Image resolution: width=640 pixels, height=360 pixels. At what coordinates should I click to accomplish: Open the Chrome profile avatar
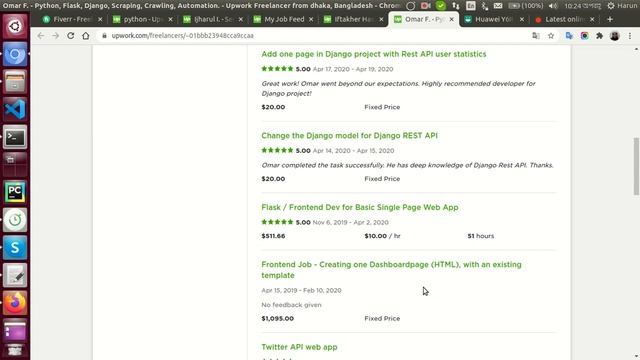615,36
